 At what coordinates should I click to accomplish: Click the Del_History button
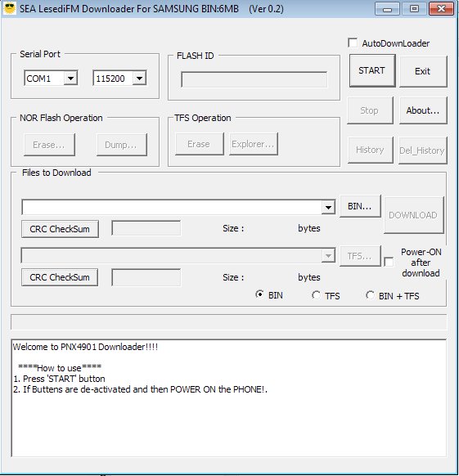point(422,150)
